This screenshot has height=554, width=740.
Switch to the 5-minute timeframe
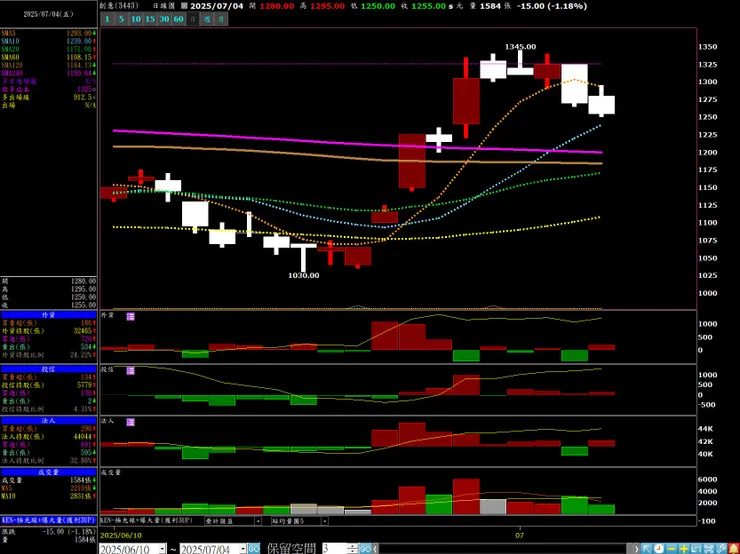coord(121,19)
